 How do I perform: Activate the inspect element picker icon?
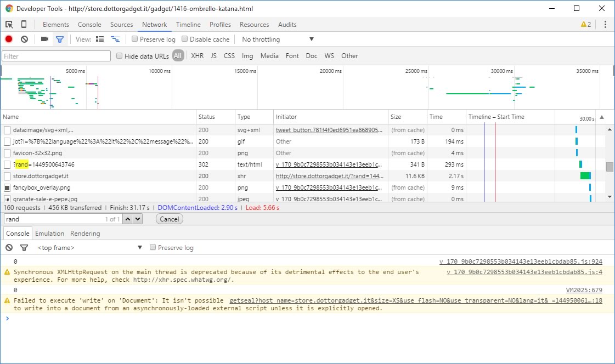(x=9, y=24)
